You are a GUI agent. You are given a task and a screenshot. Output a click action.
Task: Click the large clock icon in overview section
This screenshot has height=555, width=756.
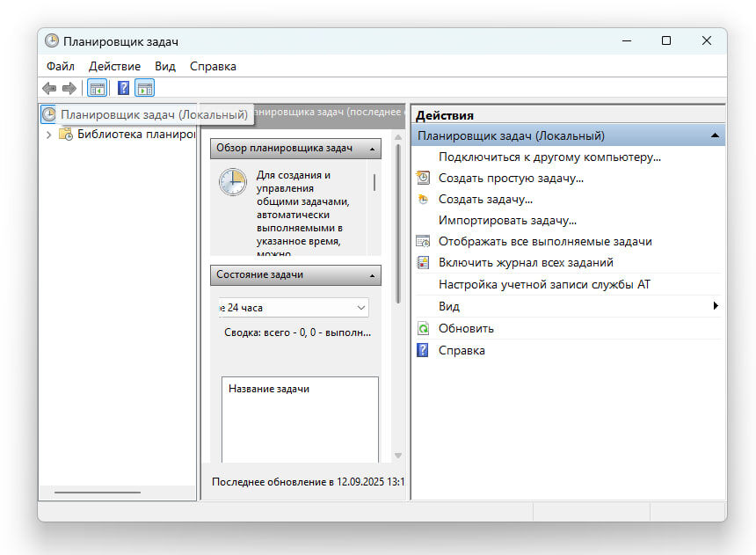[x=233, y=182]
